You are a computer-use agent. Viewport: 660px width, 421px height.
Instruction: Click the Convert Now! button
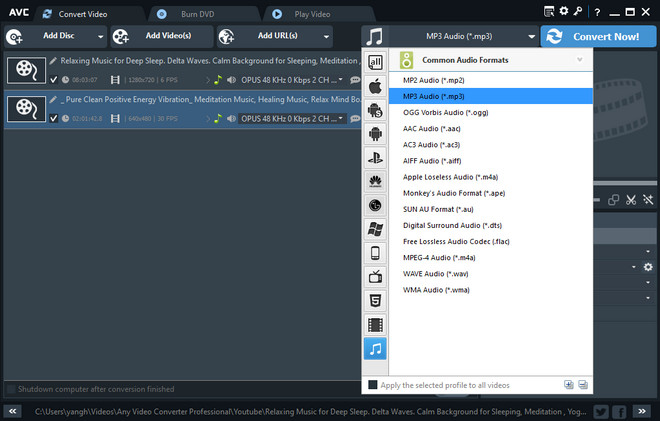[598, 36]
